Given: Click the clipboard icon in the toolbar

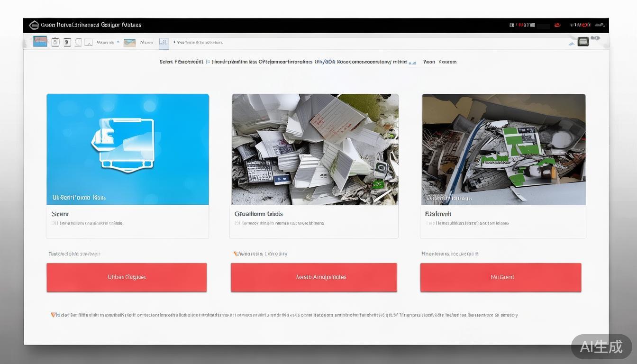Looking at the screenshot, I should 55,42.
